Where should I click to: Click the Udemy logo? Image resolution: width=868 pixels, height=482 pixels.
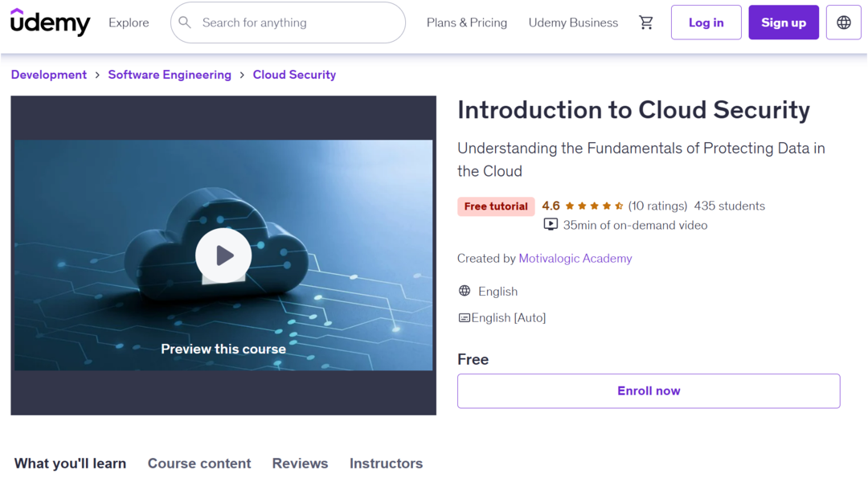point(50,22)
